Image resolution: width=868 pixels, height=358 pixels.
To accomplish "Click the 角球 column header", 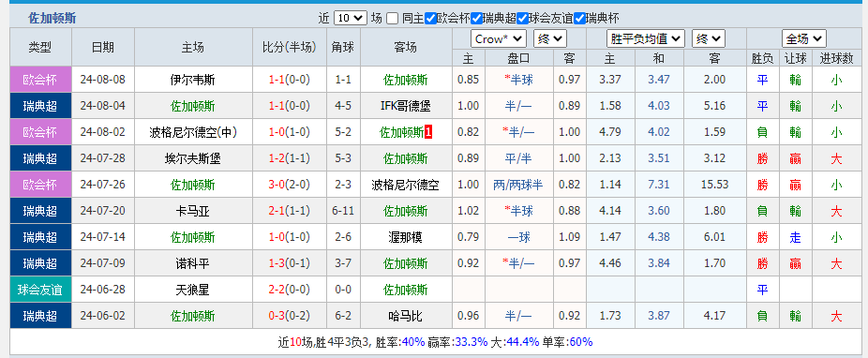I will [x=343, y=48].
